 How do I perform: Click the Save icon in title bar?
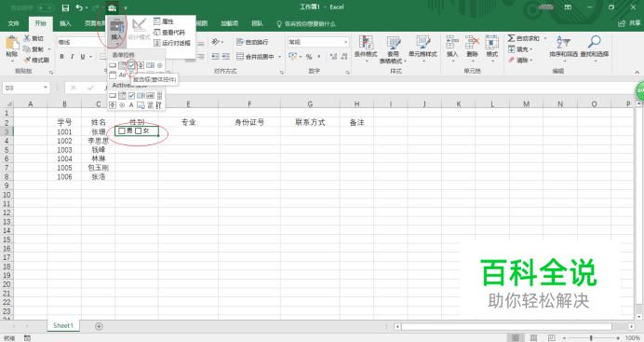[x=65, y=7]
